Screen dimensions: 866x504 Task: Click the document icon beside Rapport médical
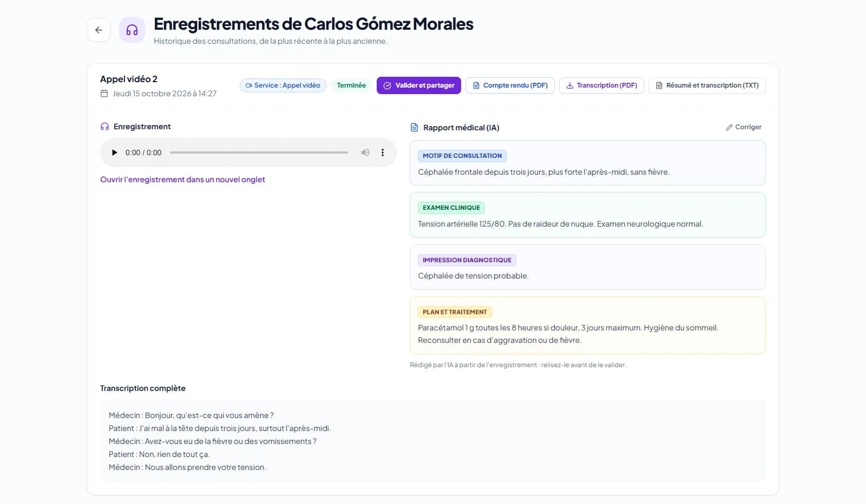[415, 128]
